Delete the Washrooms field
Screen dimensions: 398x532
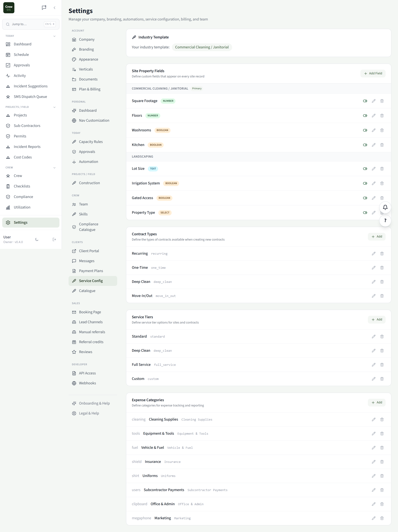(x=382, y=130)
